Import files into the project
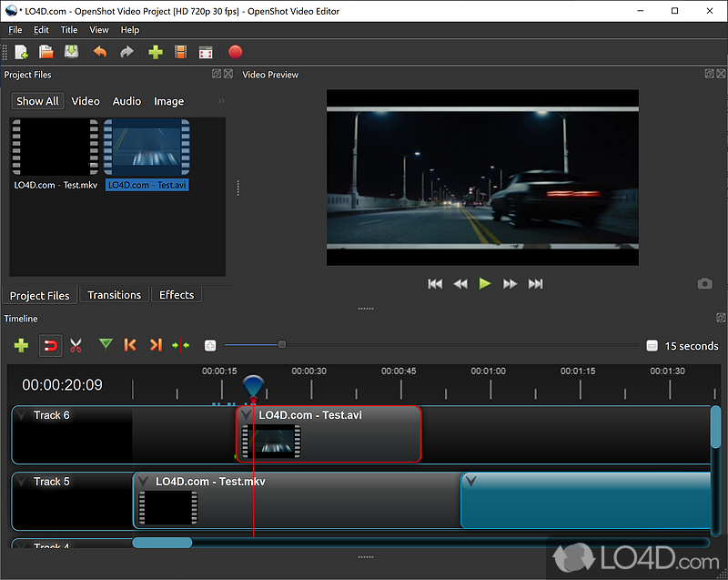 [155, 52]
